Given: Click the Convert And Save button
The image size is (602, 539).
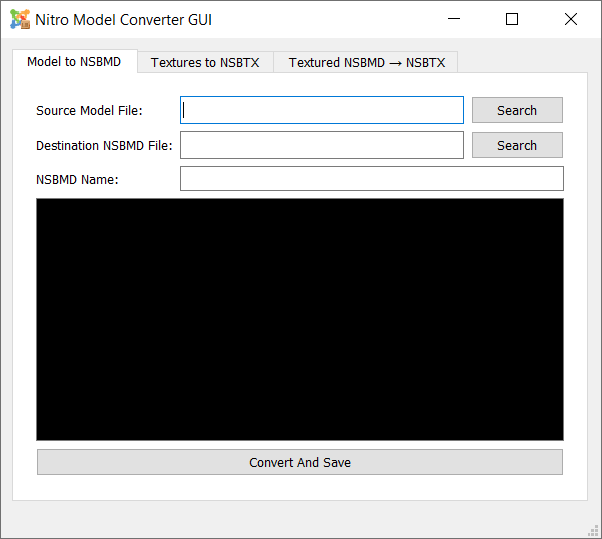Looking at the screenshot, I should (300, 462).
